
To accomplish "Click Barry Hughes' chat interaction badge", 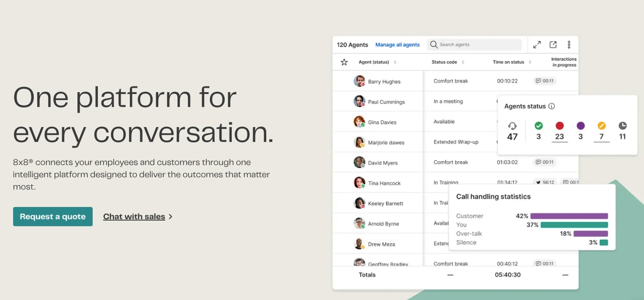I will pyautogui.click(x=545, y=81).
